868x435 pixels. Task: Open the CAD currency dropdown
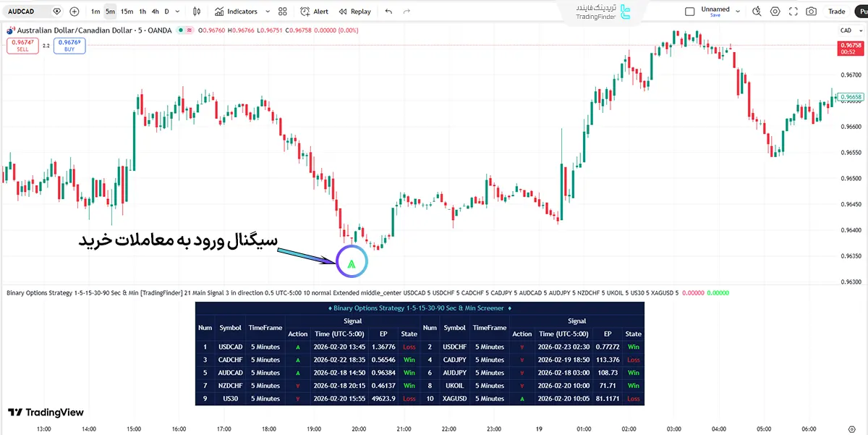point(848,30)
